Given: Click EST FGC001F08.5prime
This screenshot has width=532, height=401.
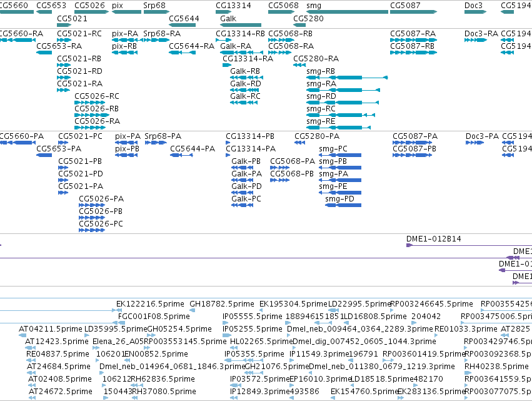Looking at the screenshot, I should click(x=121, y=323).
